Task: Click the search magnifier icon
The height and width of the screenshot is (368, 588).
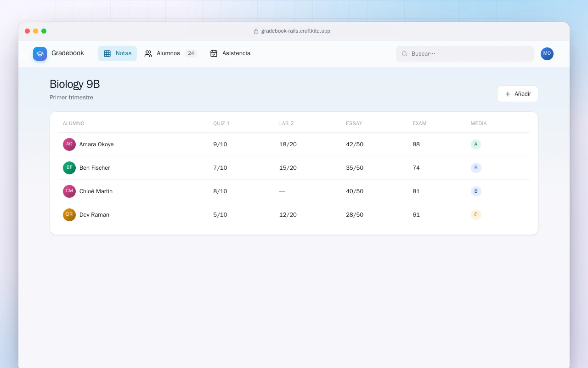Action: (405, 54)
